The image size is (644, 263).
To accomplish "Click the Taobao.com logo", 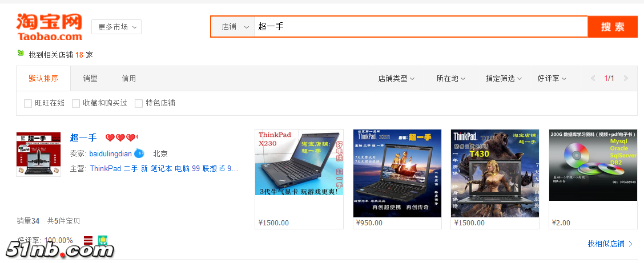I will (x=49, y=27).
